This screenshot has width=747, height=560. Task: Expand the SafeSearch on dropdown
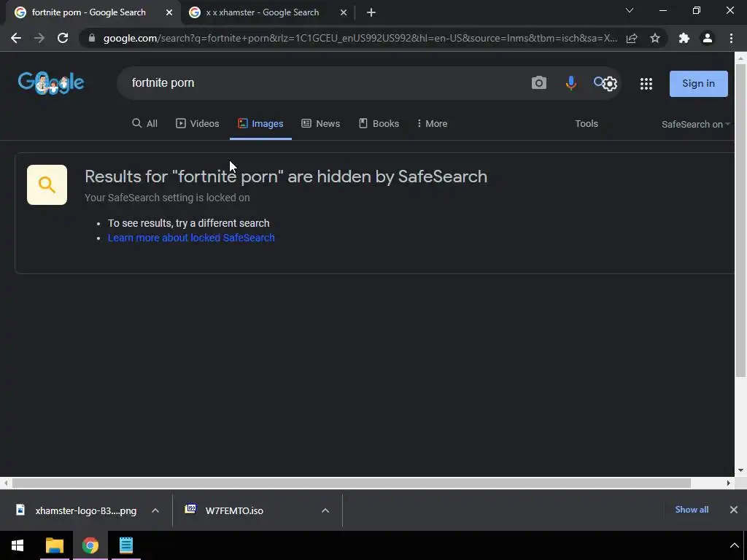click(695, 124)
